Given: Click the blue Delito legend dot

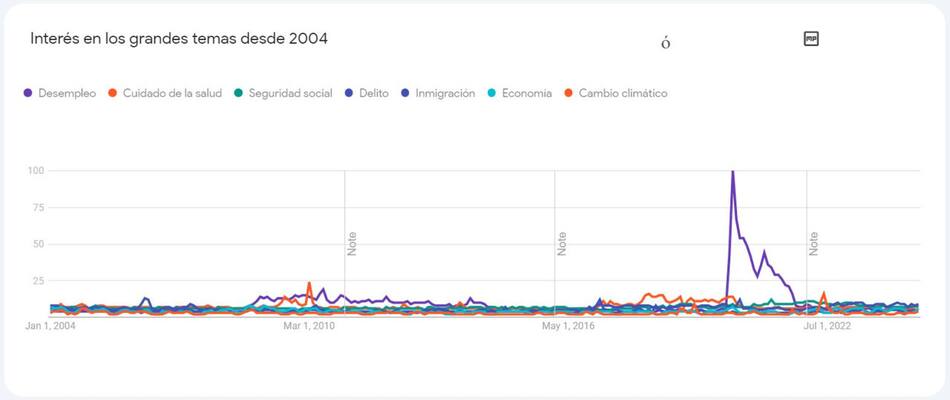Looking at the screenshot, I should (349, 94).
